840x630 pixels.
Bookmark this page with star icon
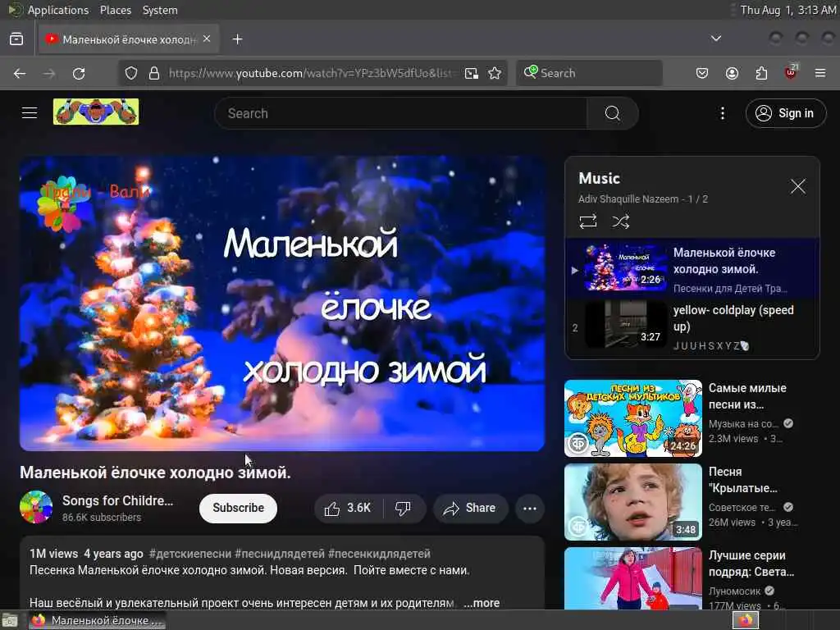(x=495, y=73)
